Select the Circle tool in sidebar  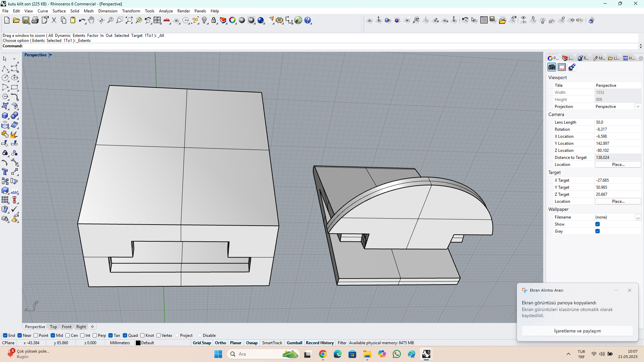[5, 78]
